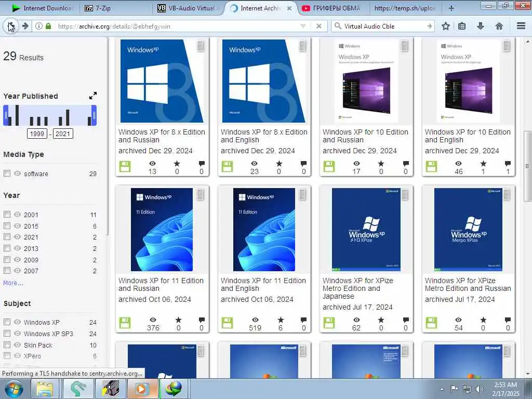
Task: Click the archive.org URL field
Action: click(177, 26)
